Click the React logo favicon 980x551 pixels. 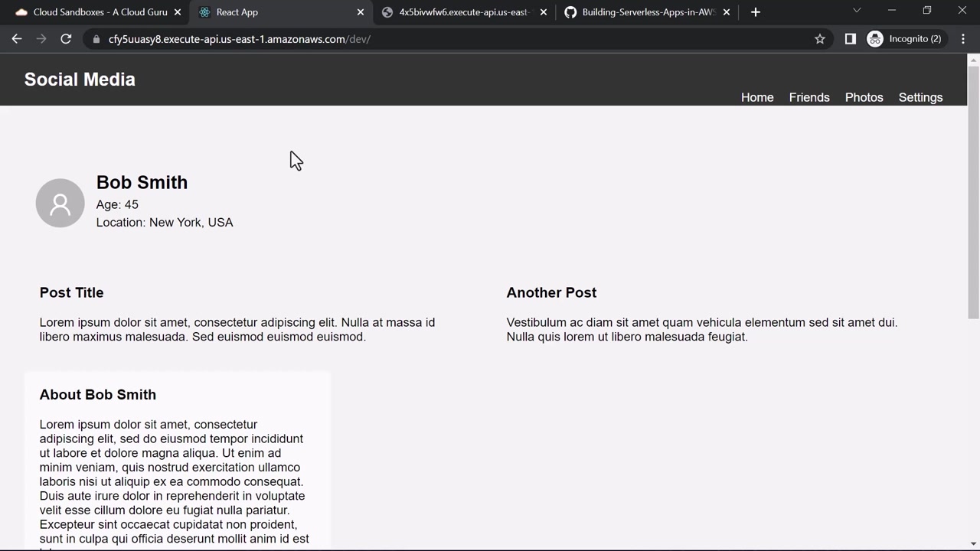[204, 12]
